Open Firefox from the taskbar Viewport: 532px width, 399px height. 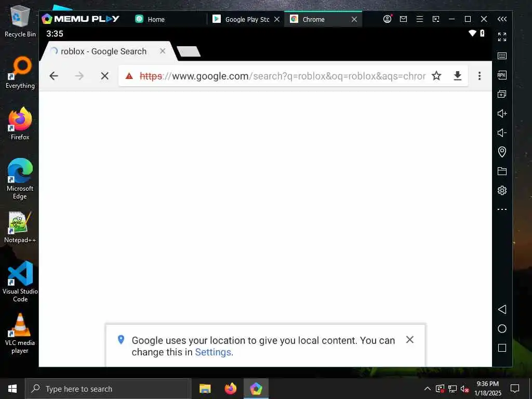coord(230,389)
